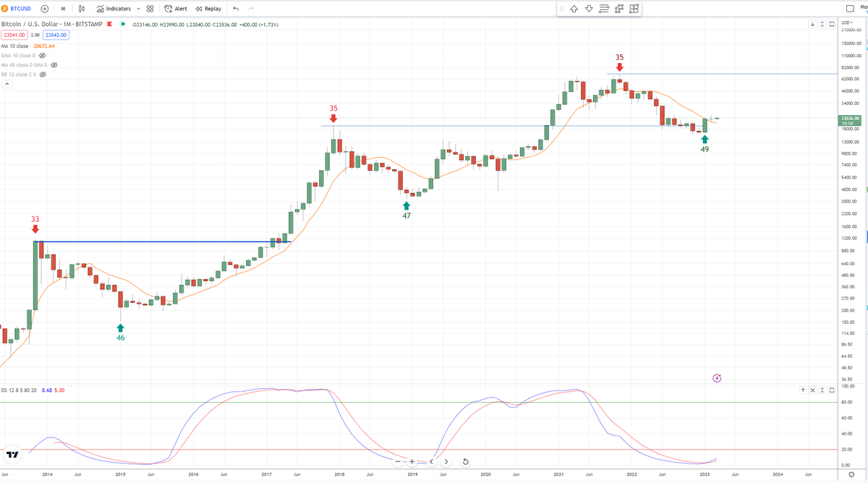Move main pane down arrow
This screenshot has width=868, height=483.
click(x=813, y=25)
